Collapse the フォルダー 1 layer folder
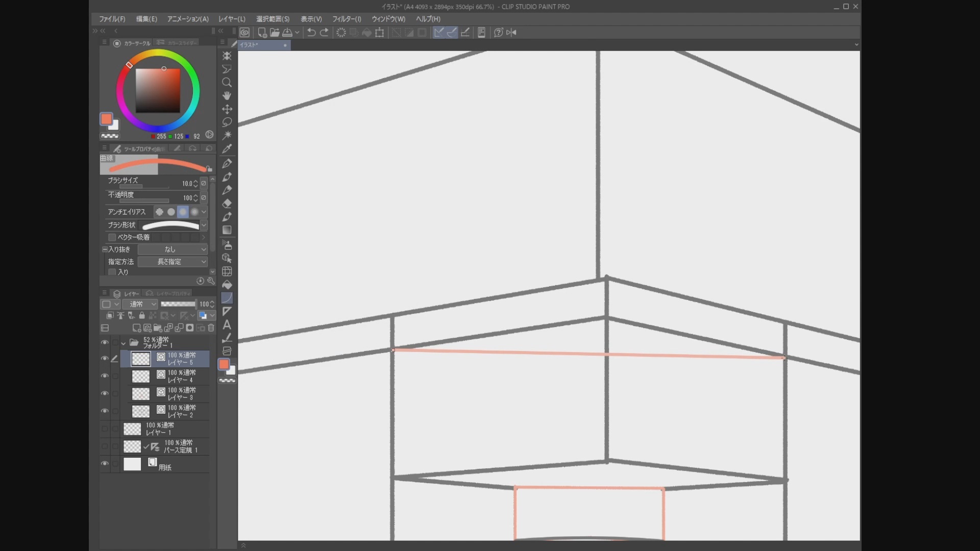980x551 pixels. coord(124,343)
